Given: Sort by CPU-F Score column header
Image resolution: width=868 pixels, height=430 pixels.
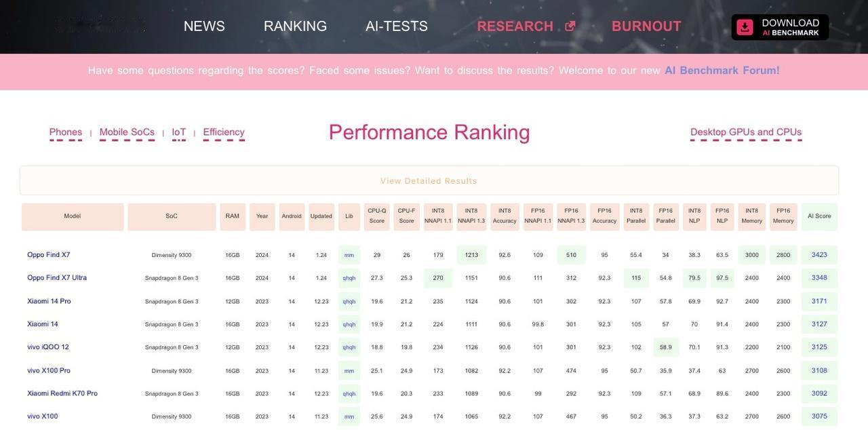Looking at the screenshot, I should tap(407, 217).
